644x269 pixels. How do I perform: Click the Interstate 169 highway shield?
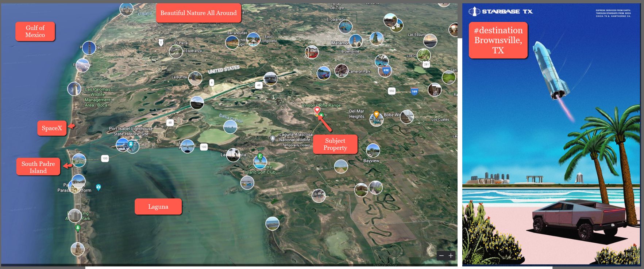[x=414, y=91]
